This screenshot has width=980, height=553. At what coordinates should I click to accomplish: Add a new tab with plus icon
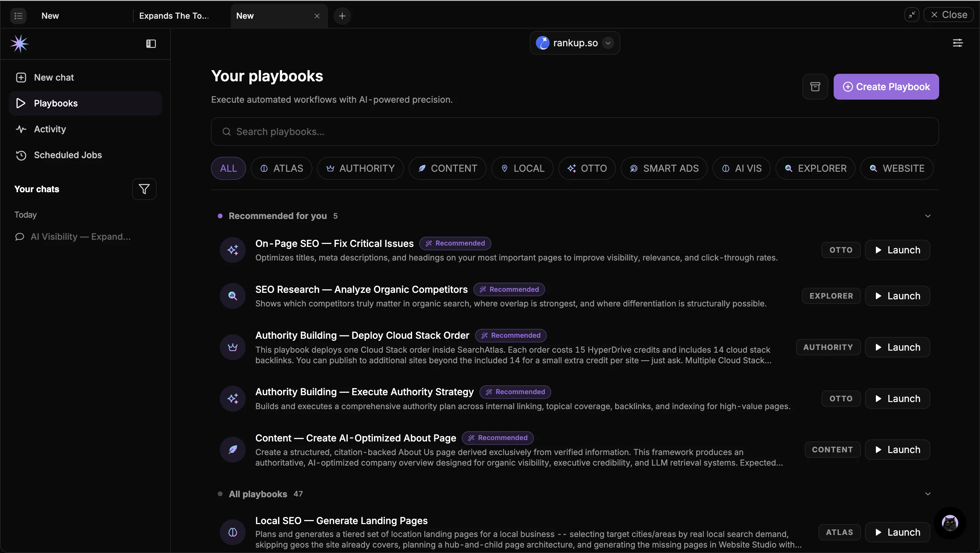click(342, 16)
